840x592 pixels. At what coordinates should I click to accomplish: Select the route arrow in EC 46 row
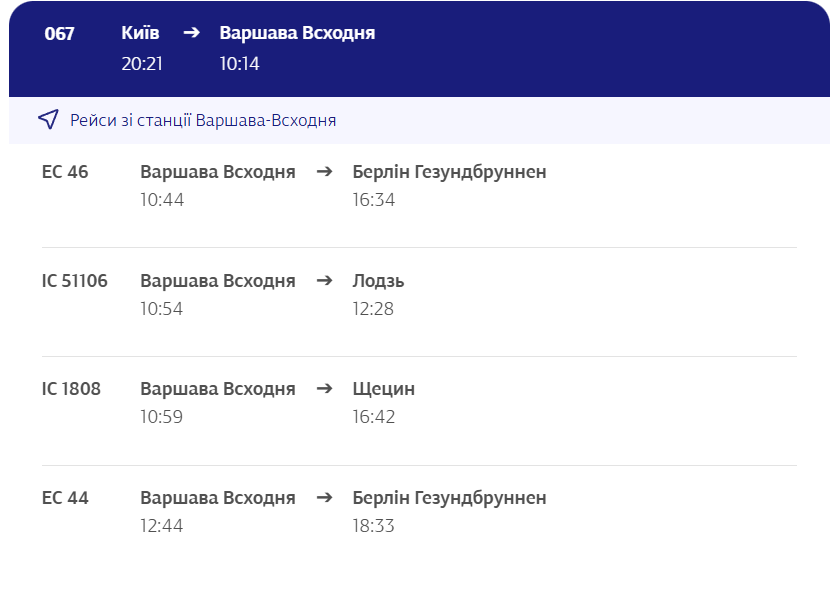(x=323, y=171)
